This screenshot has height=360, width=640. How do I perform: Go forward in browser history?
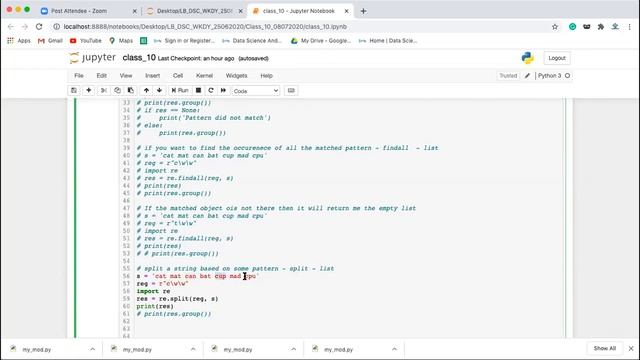tap(24, 27)
